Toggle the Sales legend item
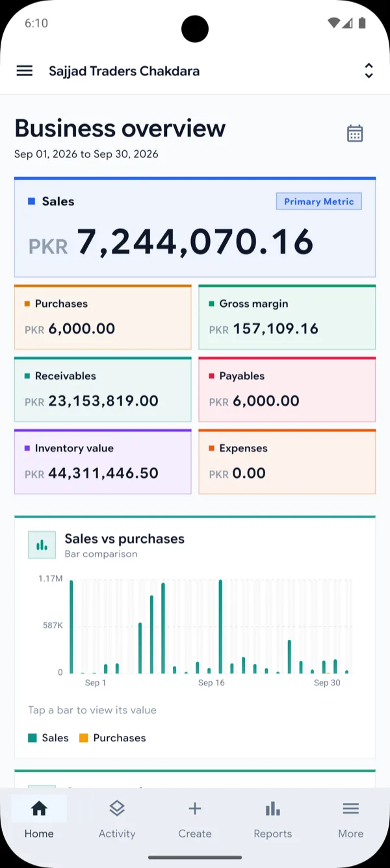Viewport: 390px width, 868px height. tap(48, 738)
